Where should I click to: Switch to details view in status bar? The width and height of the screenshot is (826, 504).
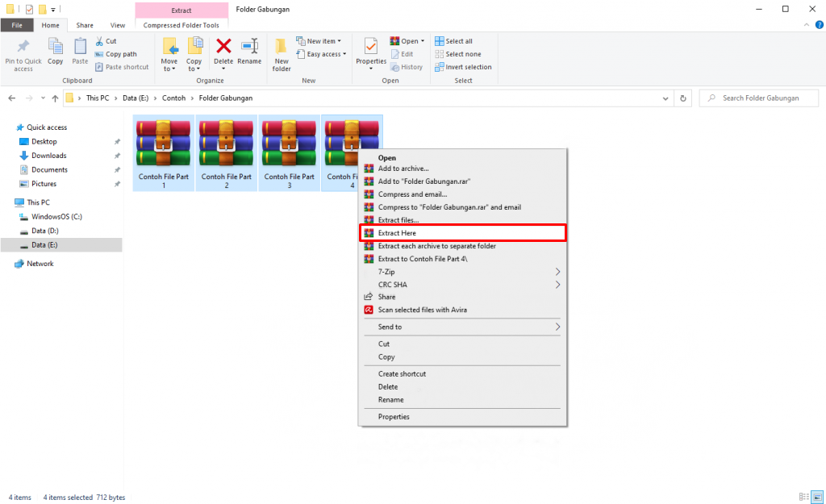coord(803,498)
